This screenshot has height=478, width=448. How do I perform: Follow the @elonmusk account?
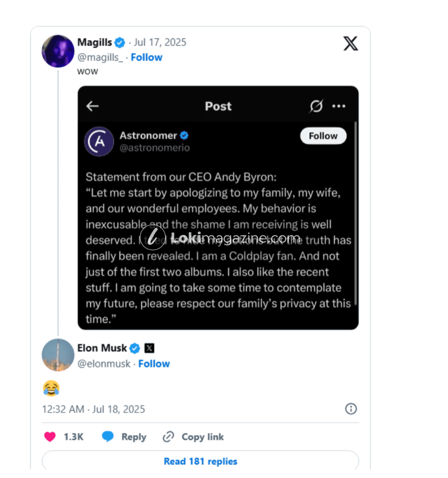point(154,364)
